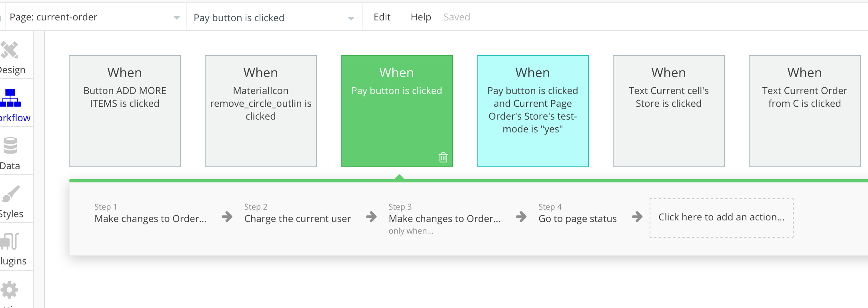
Task: Click the arrow after Step 1
Action: 227,217
